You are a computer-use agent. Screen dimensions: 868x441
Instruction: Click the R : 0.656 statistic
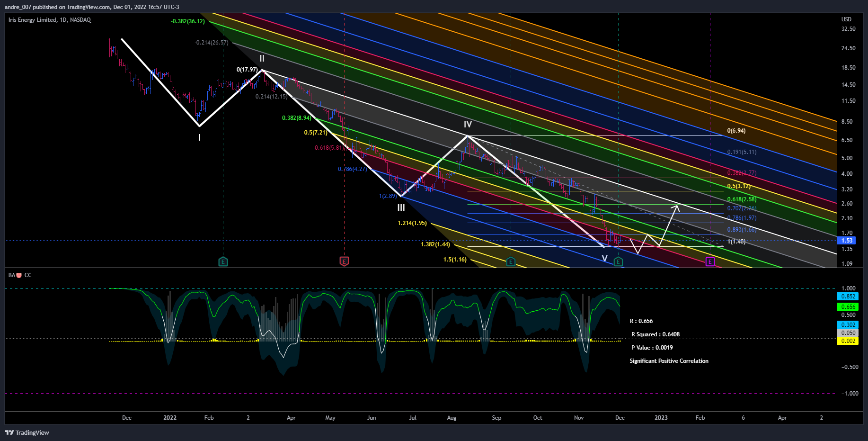tap(641, 321)
